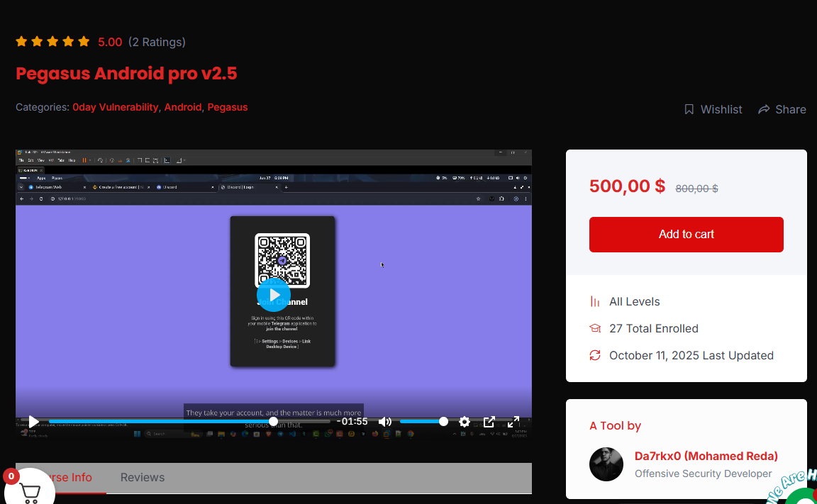Open the video settings gear

tap(465, 422)
